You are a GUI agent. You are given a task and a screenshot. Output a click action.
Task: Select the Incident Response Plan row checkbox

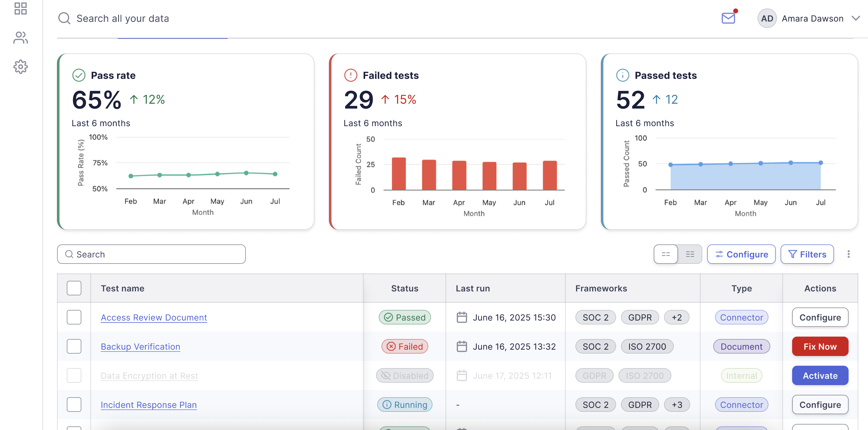74,405
